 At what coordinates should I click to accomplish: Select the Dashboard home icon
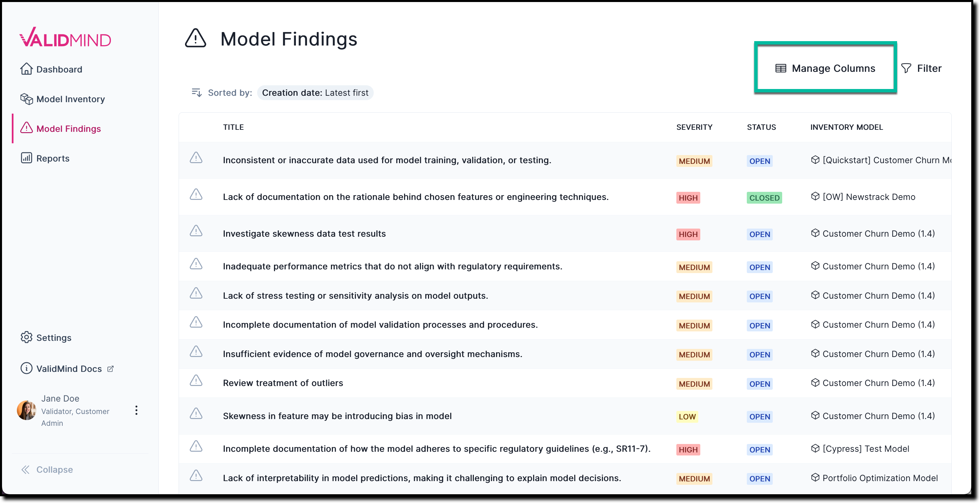tap(26, 69)
